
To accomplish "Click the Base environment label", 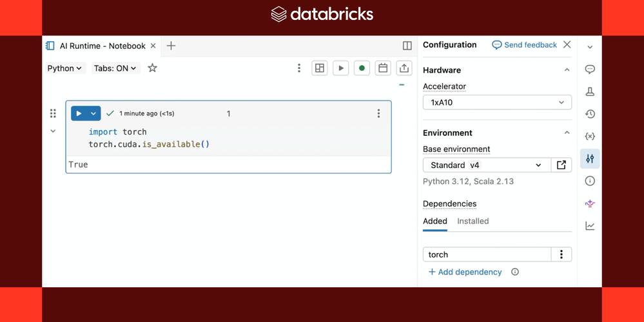I will [456, 149].
